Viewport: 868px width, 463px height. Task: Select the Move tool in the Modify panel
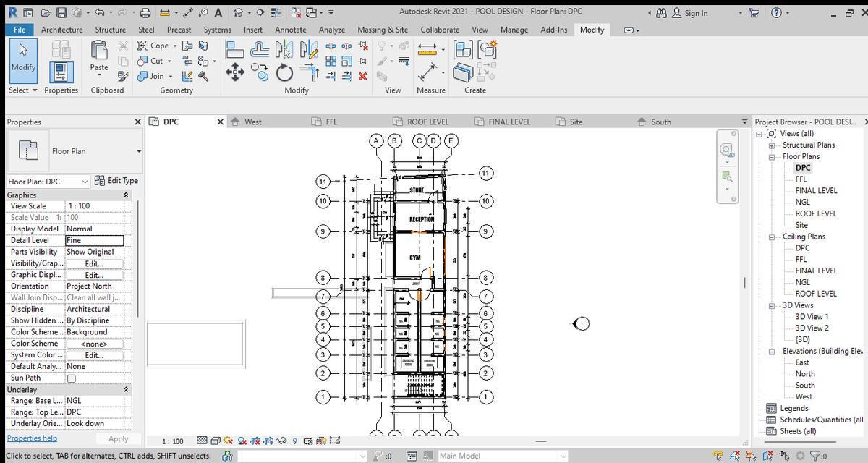coord(236,72)
